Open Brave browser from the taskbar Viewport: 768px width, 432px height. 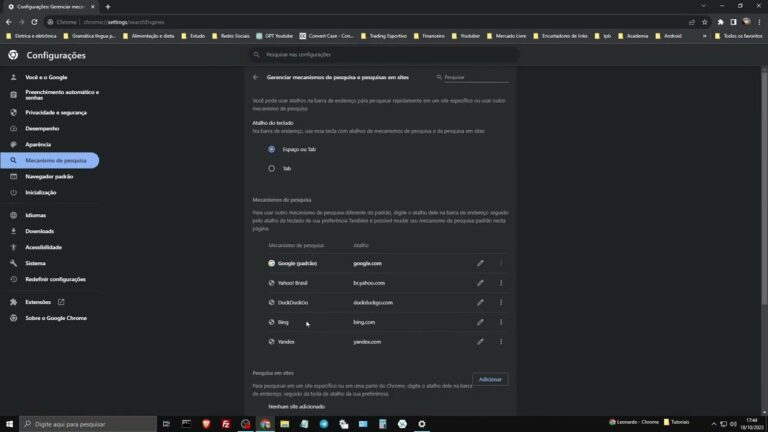coord(206,424)
